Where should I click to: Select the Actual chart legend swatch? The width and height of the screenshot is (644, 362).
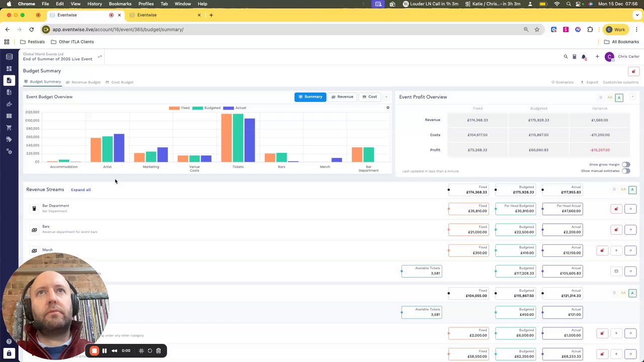[228, 108]
